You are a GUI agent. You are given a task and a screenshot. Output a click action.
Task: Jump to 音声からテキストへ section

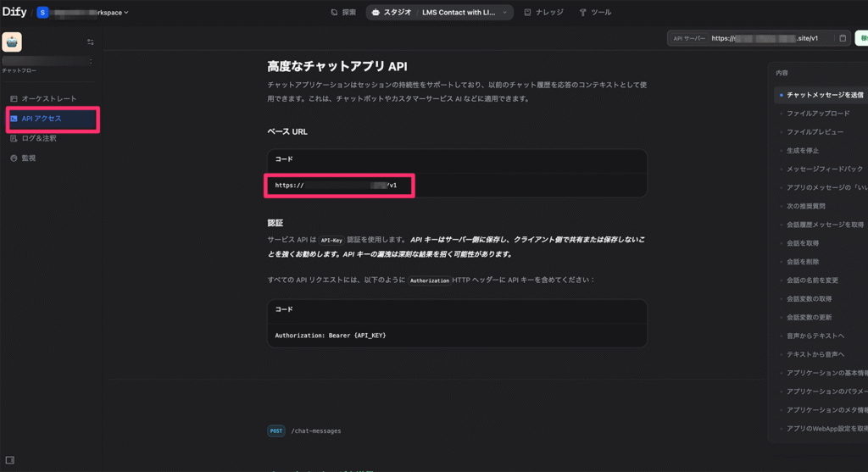pos(815,336)
